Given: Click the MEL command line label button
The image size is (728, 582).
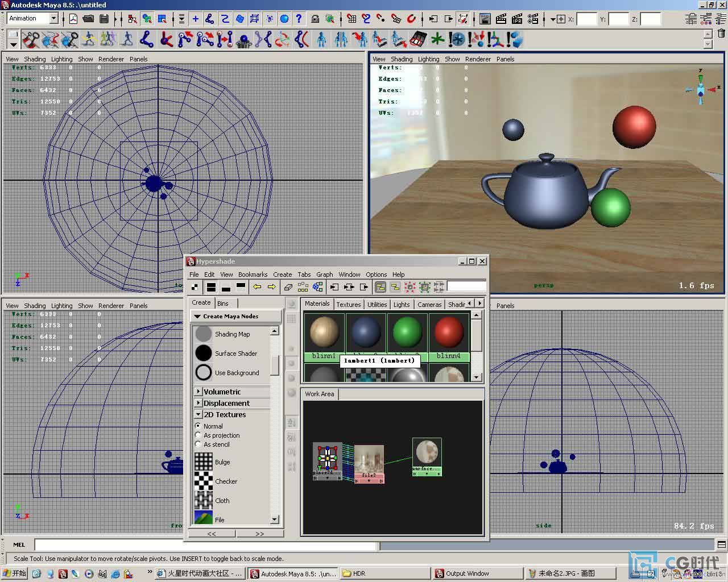Looking at the screenshot, I should tap(18, 544).
